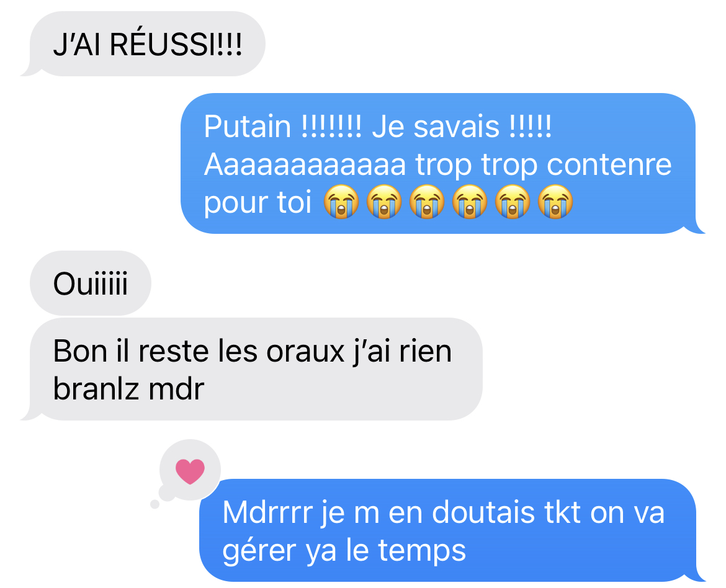The width and height of the screenshot is (726, 588).
Task: Click the "Mdrrrr je m en doutais" bubble
Action: point(452,530)
